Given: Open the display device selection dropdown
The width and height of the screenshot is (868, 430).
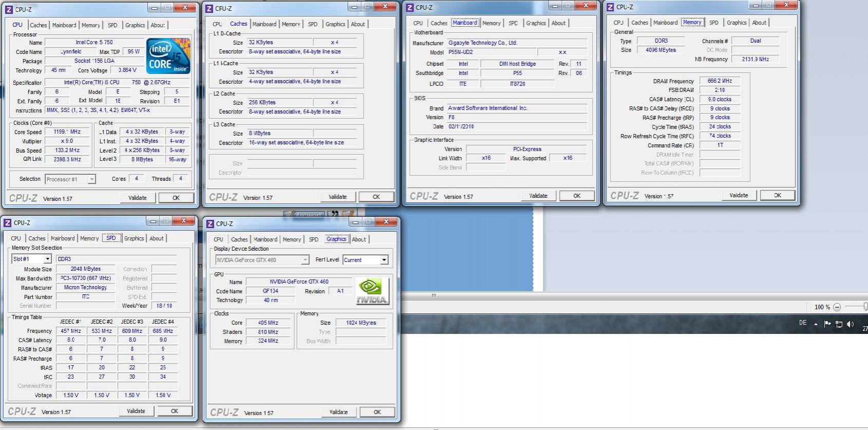Looking at the screenshot, I should 262,260.
